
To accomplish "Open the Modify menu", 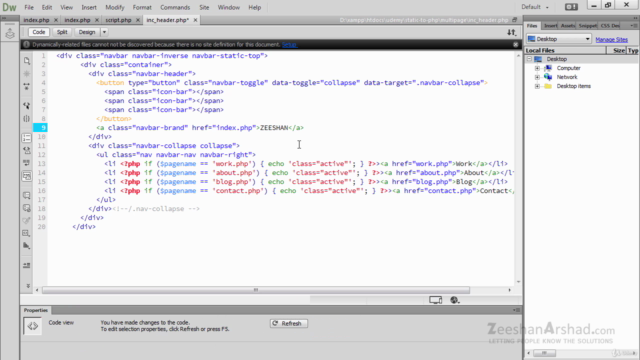I will (115, 7).
